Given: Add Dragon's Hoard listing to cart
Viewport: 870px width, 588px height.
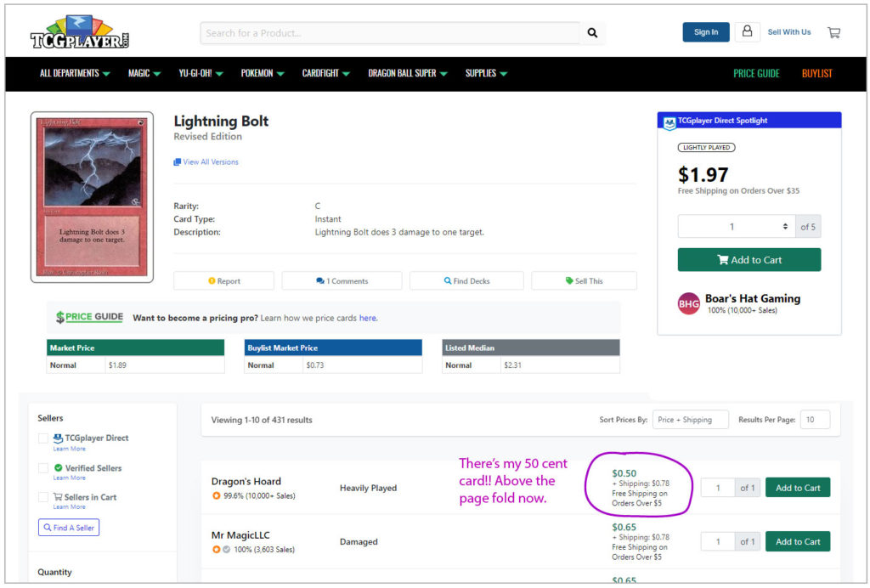Looking at the screenshot, I should tap(798, 488).
